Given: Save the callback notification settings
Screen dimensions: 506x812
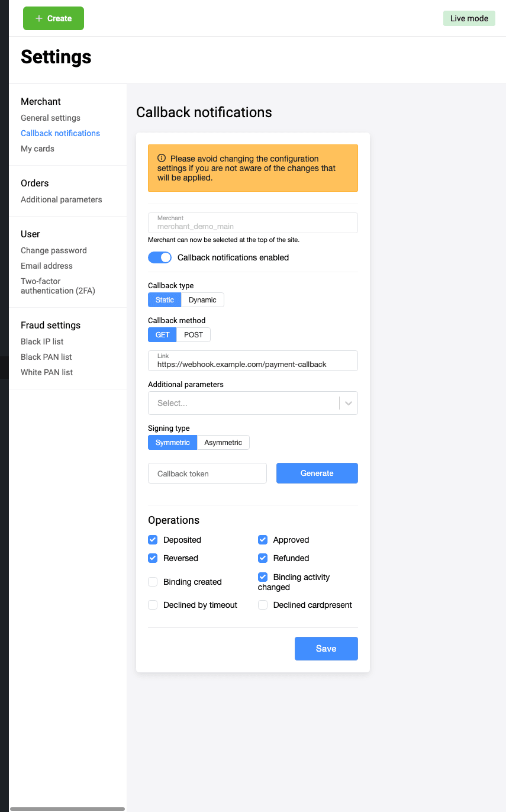Looking at the screenshot, I should (326, 649).
